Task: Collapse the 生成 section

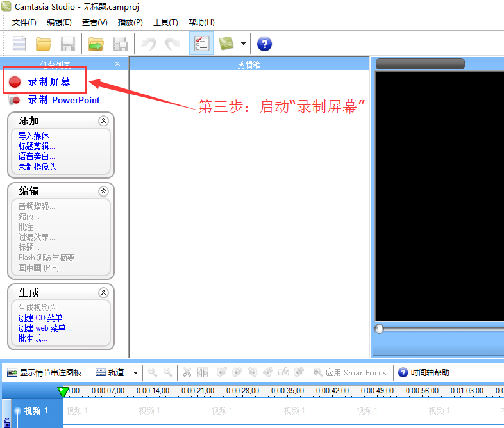Action: tap(103, 293)
